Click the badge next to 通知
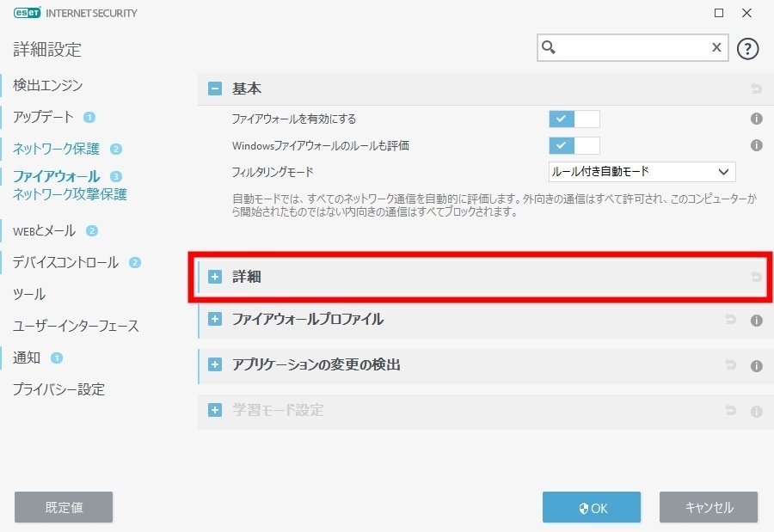The image size is (774, 532). (57, 358)
